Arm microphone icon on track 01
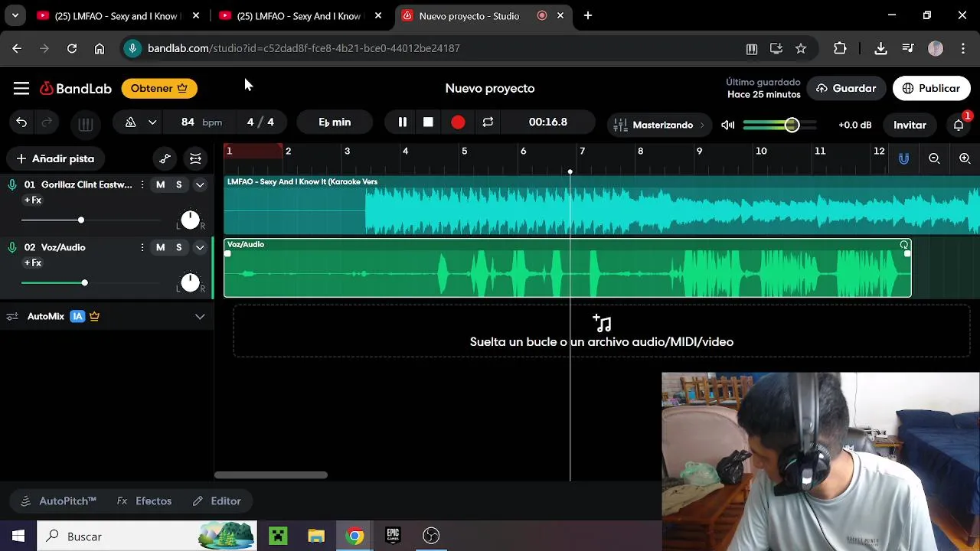Image resolution: width=980 pixels, height=551 pixels. click(x=12, y=184)
